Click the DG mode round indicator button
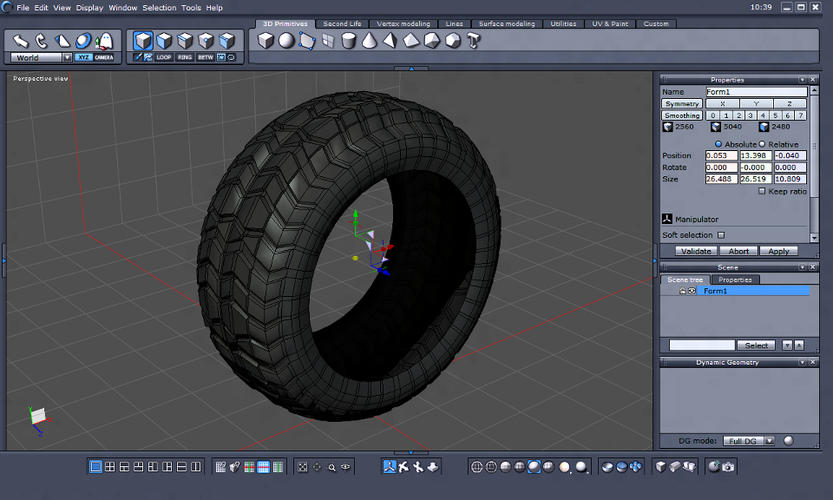The image size is (833, 500). [x=788, y=440]
